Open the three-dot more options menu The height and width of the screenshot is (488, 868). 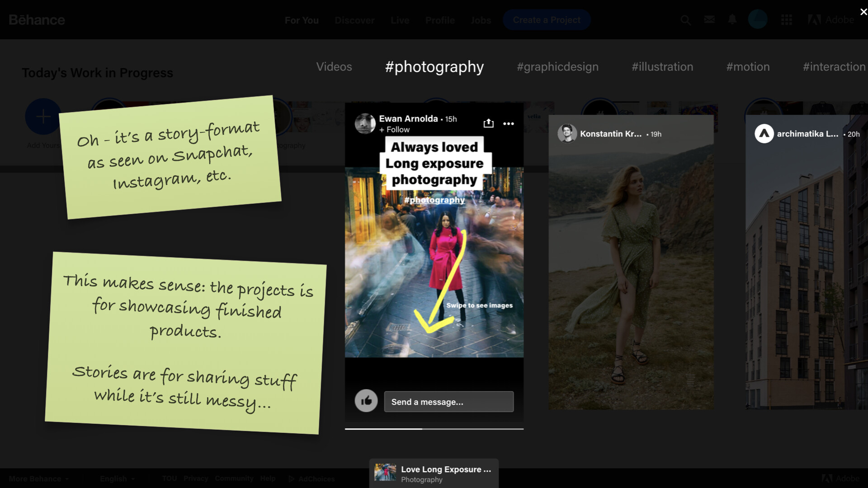[509, 123]
